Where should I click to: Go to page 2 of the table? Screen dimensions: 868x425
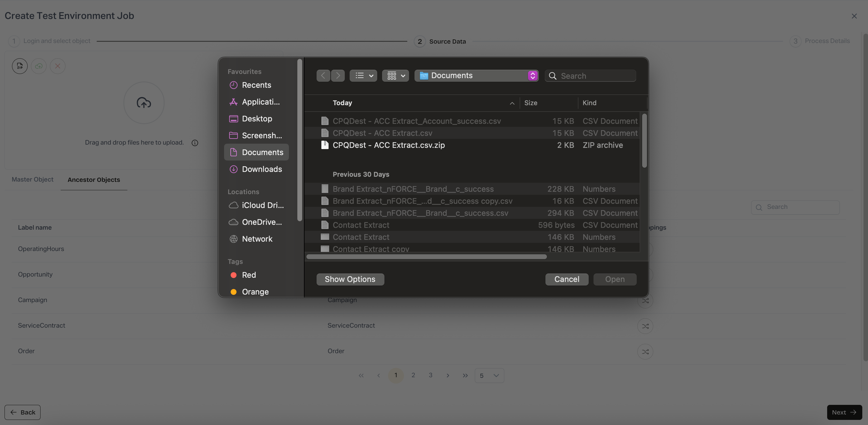coord(413,375)
